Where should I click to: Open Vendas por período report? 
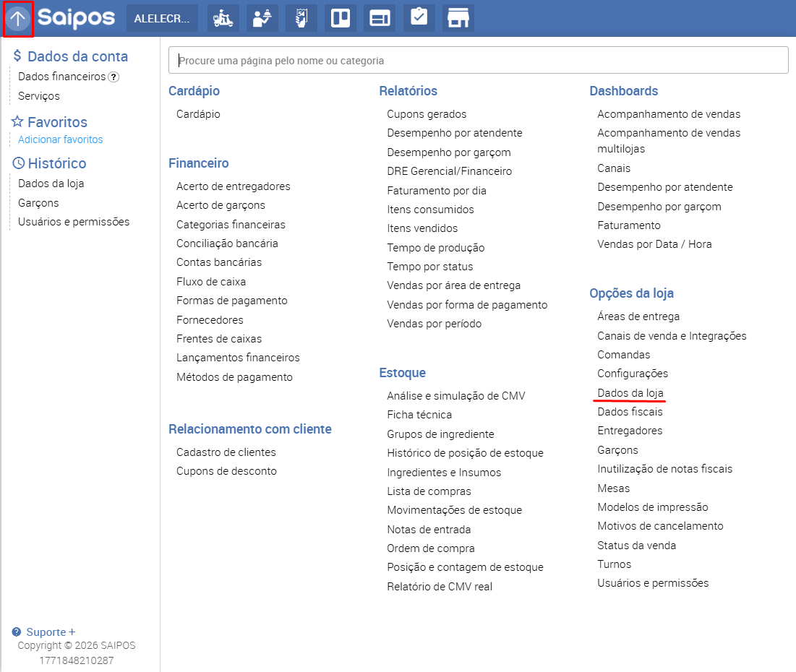click(434, 324)
